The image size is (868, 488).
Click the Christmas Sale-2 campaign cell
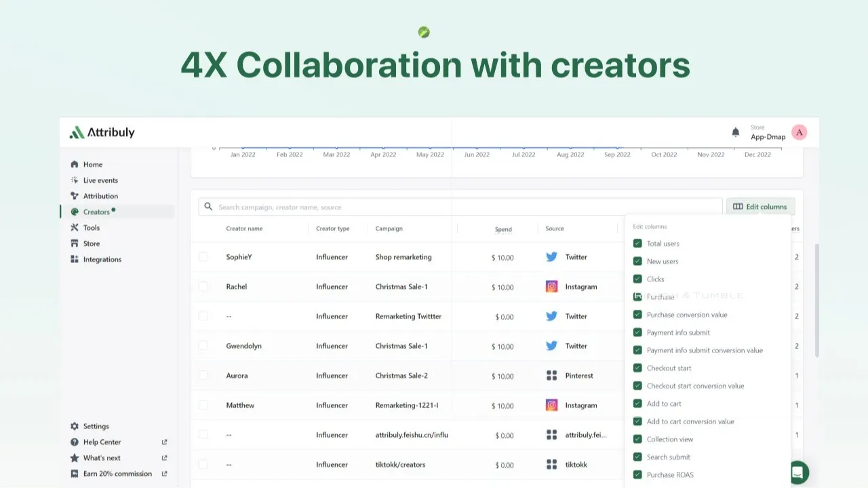pyautogui.click(x=401, y=375)
